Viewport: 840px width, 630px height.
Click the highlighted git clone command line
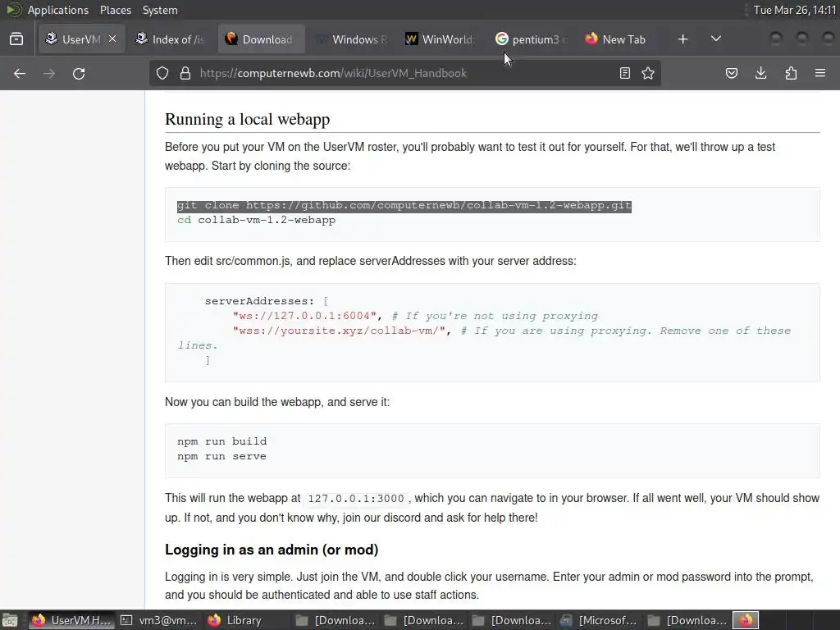coord(404,206)
